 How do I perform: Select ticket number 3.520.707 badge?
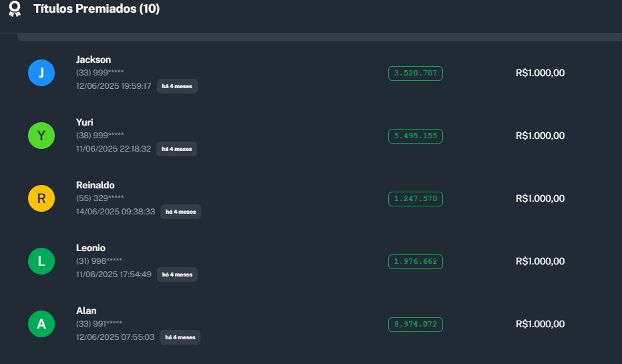(416, 73)
